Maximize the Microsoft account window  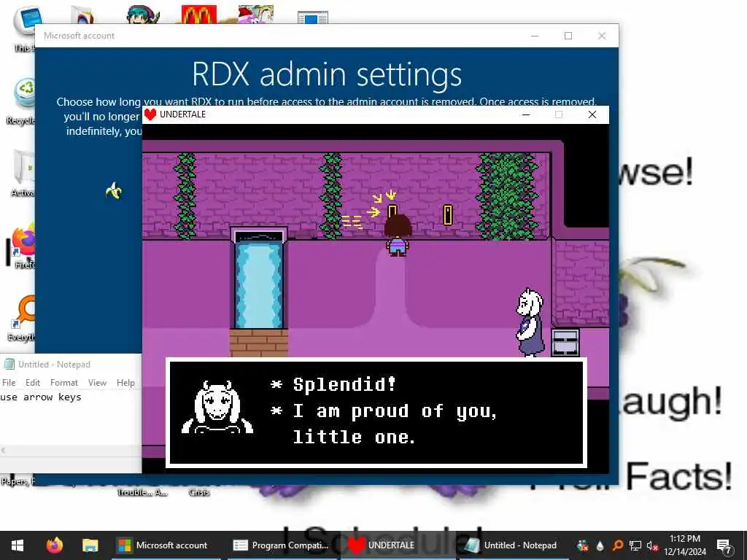coord(568,36)
